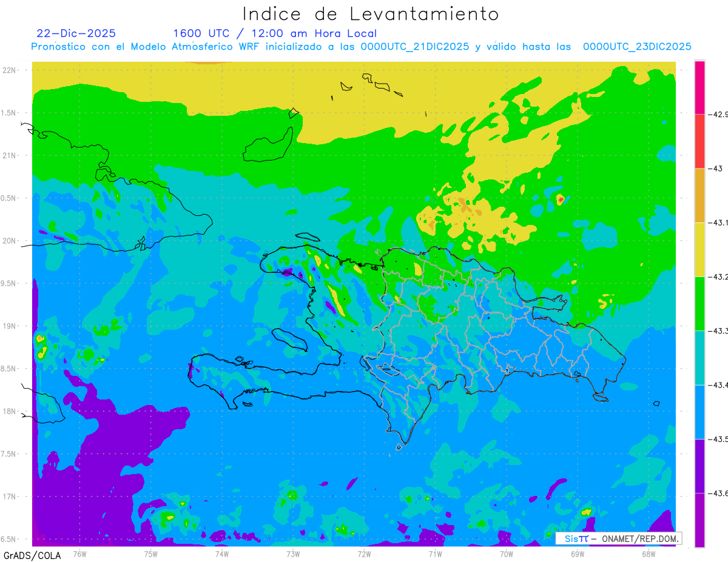
Task: Pick the red legend color segment
Action: 699,141
